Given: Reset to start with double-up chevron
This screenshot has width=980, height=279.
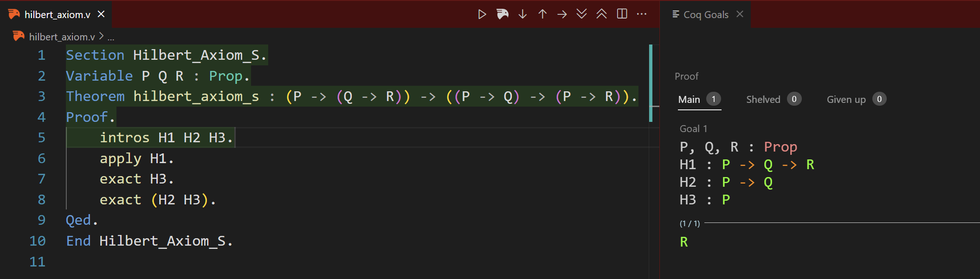Looking at the screenshot, I should [601, 14].
